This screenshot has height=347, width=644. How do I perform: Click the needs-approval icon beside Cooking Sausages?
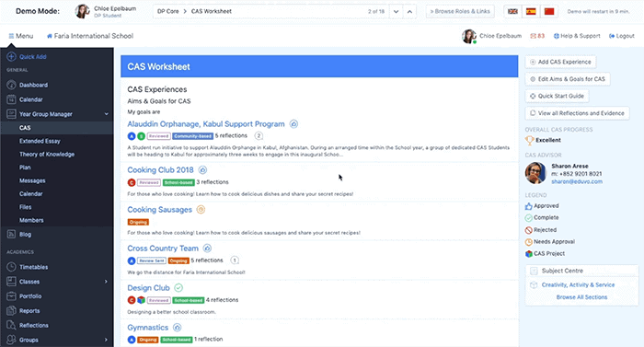(x=201, y=210)
